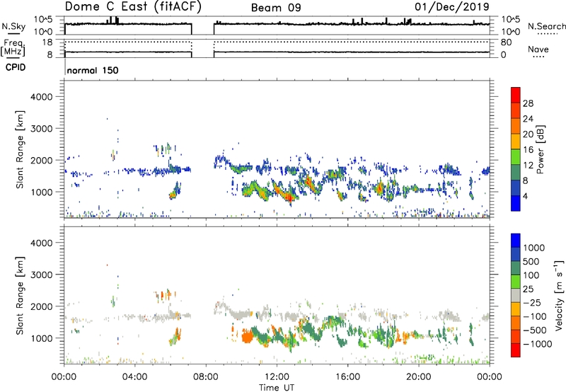Click the "500" tick on Velocity colorbar
This screenshot has width=566, height=392.
(x=531, y=262)
